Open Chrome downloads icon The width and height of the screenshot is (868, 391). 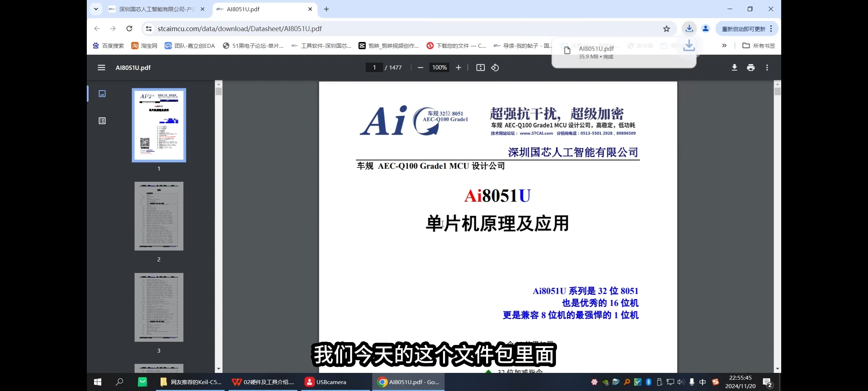689,29
